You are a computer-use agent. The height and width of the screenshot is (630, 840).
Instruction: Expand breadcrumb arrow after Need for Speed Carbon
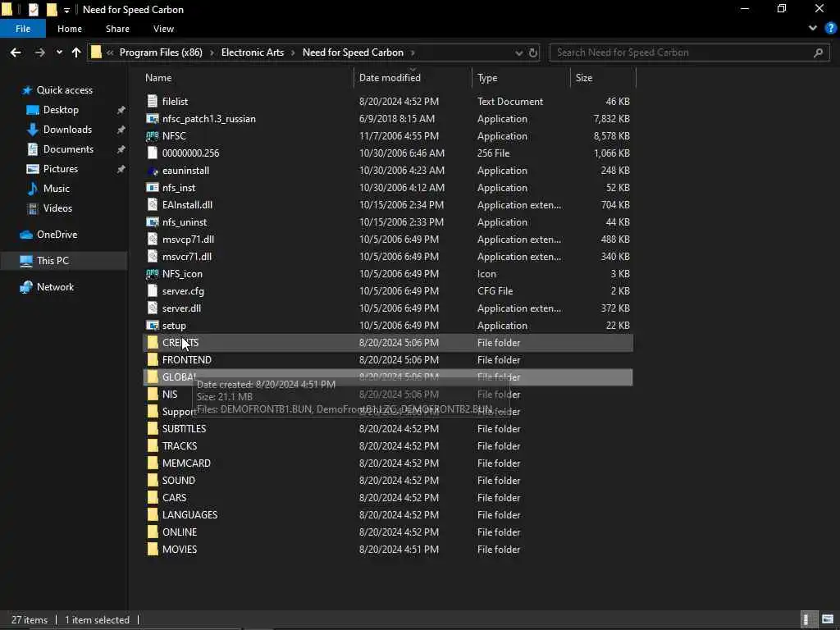pos(413,52)
